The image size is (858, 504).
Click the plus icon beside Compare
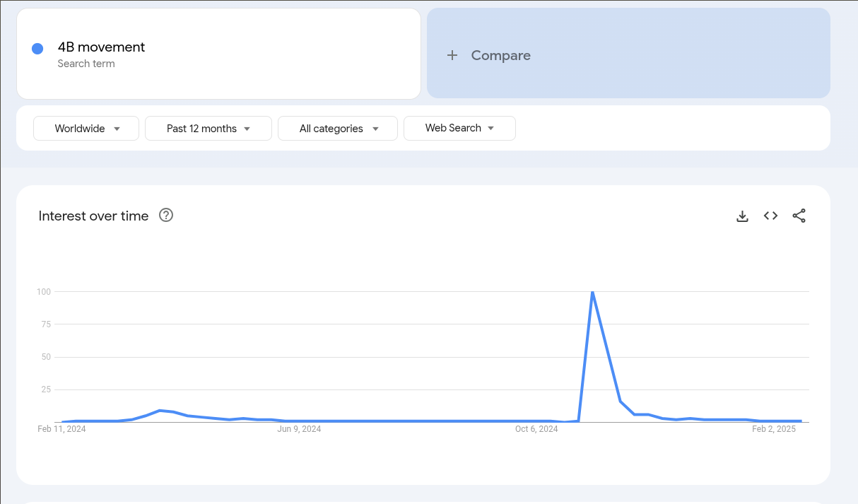452,55
